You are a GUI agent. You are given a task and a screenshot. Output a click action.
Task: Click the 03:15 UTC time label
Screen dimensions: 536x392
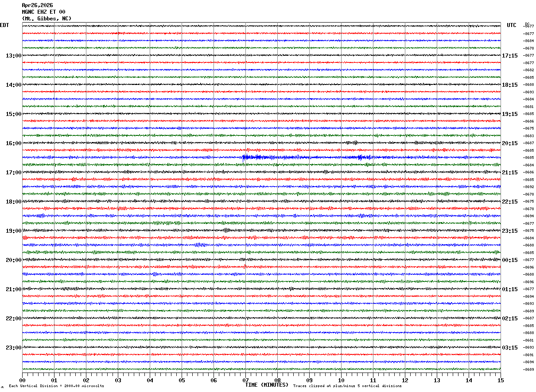[x=509, y=348]
